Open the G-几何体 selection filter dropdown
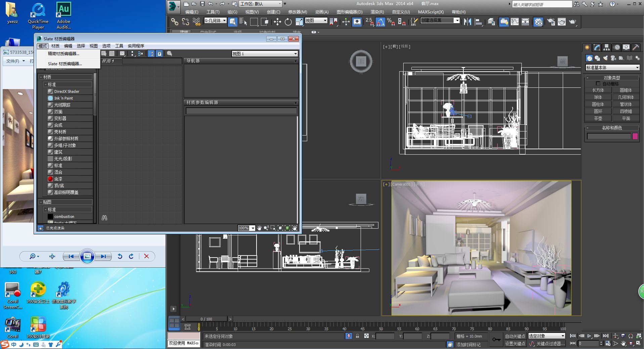The width and height of the screenshot is (644, 349). [215, 21]
